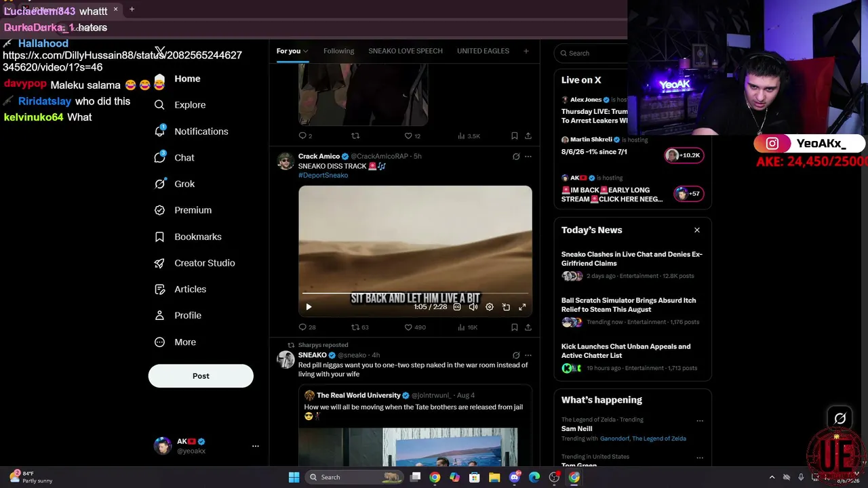The image size is (868, 488).
Task: Open Grok actions on the SNEAKO post
Action: pyautogui.click(x=516, y=355)
